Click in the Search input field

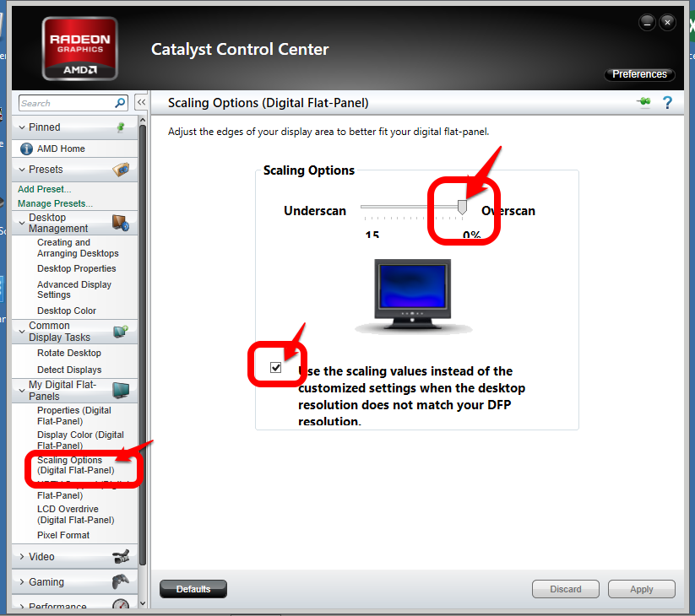pyautogui.click(x=67, y=103)
